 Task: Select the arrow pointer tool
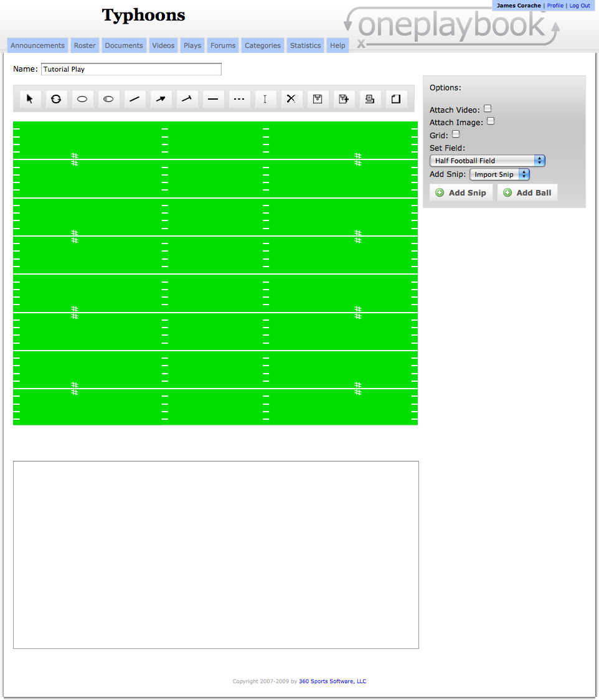29,98
